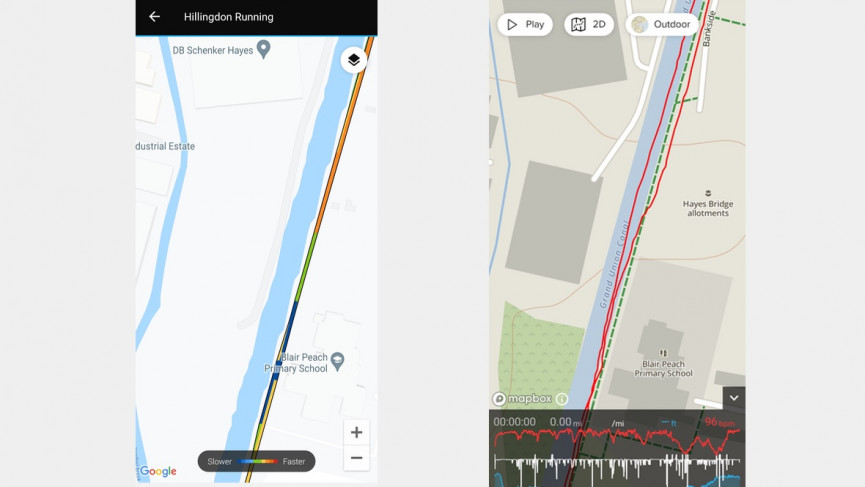Viewport: 865px width, 487px height.
Task: Tap the 00:00:00 elapsed time readout
Action: pyautogui.click(x=514, y=422)
